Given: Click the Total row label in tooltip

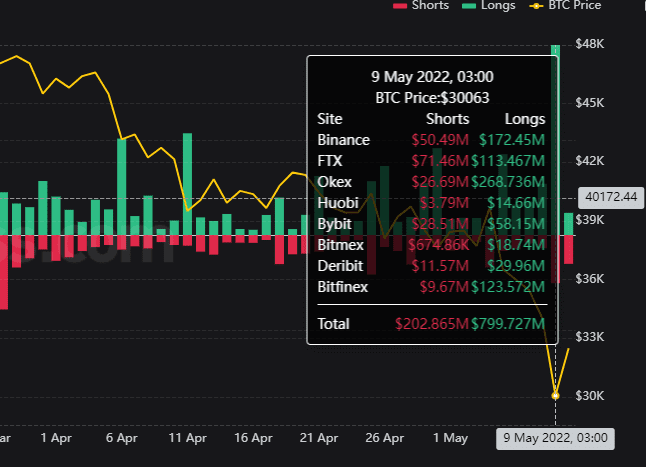Looking at the screenshot, I should [333, 324].
